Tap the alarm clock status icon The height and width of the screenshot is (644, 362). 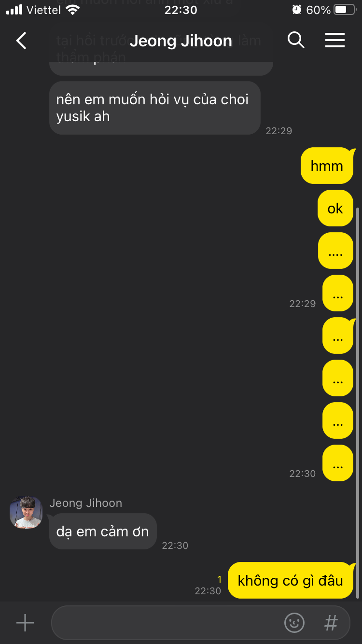[297, 10]
